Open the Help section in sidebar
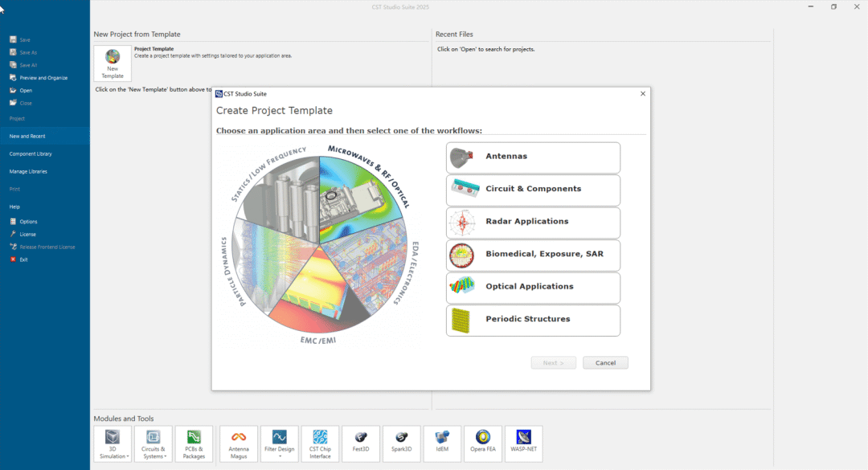 pos(15,207)
